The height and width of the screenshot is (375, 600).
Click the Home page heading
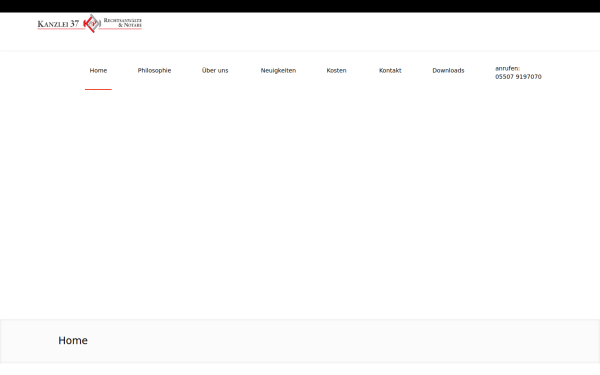(x=73, y=340)
